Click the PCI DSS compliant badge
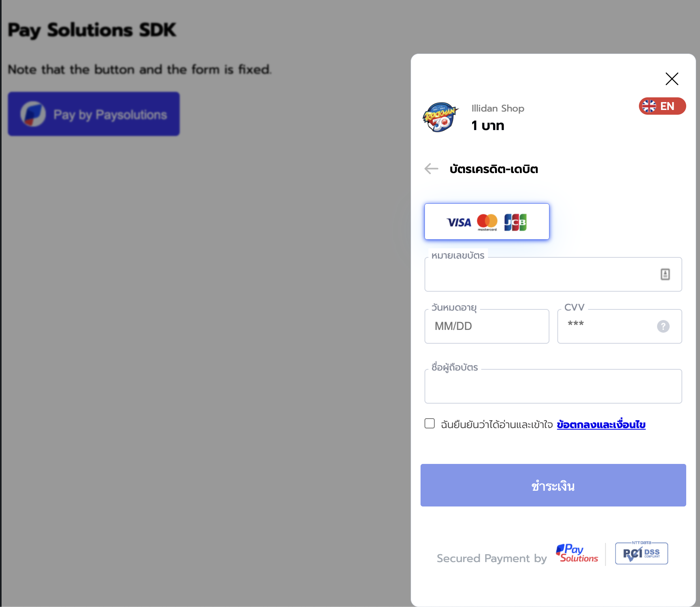Image resolution: width=700 pixels, height=607 pixels. pos(641,553)
